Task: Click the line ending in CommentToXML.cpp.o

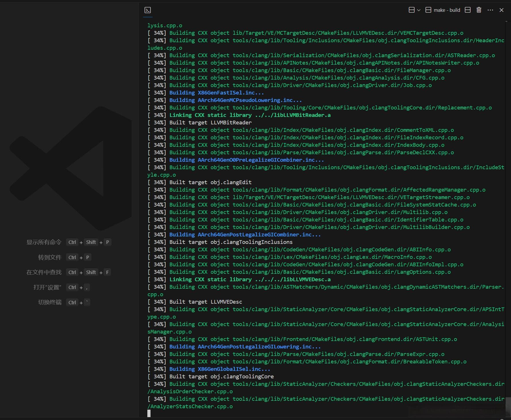Action: (x=301, y=130)
